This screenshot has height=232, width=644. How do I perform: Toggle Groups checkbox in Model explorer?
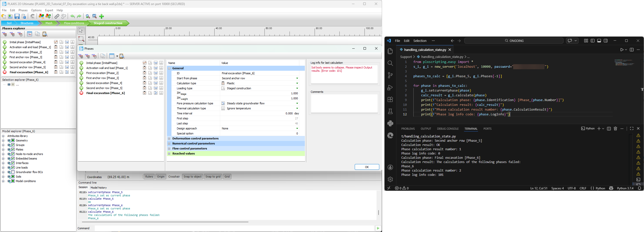13,145
